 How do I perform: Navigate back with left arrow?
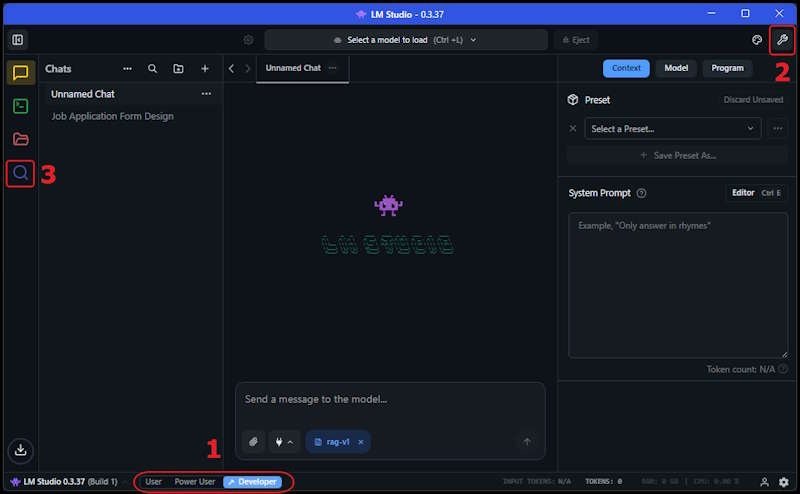pyautogui.click(x=231, y=68)
